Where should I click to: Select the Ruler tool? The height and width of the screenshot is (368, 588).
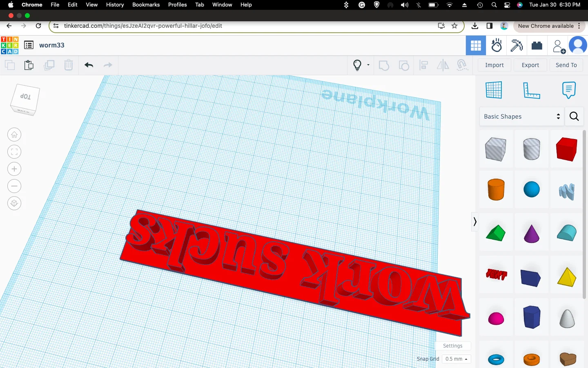click(531, 90)
